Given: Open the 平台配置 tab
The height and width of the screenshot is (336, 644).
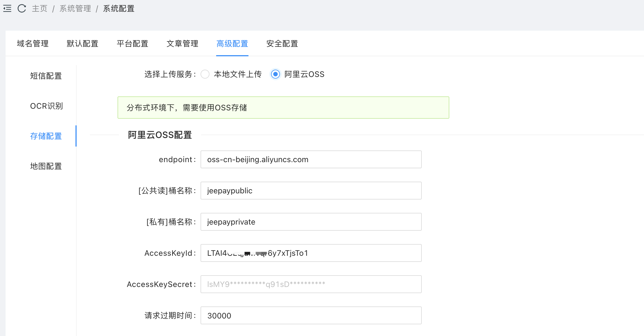Looking at the screenshot, I should (x=132, y=44).
